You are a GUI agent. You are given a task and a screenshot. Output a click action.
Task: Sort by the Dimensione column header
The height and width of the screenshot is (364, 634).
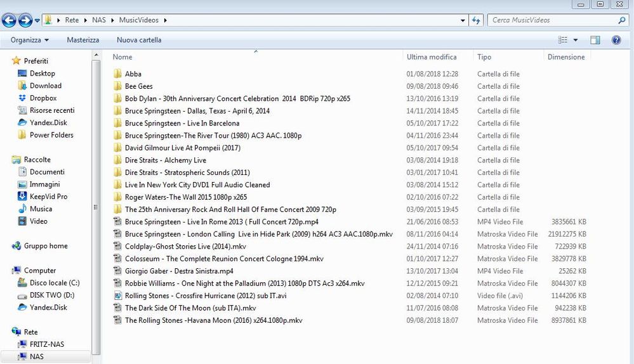coord(567,57)
